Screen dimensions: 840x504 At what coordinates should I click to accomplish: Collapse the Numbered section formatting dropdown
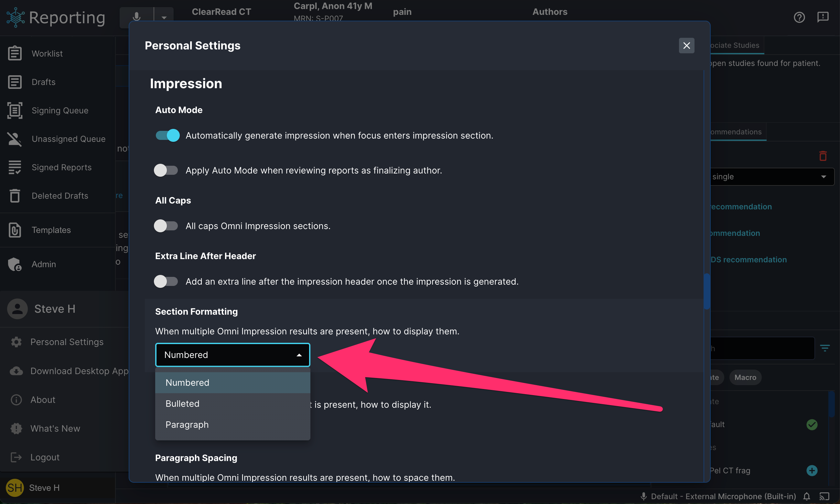[233, 355]
